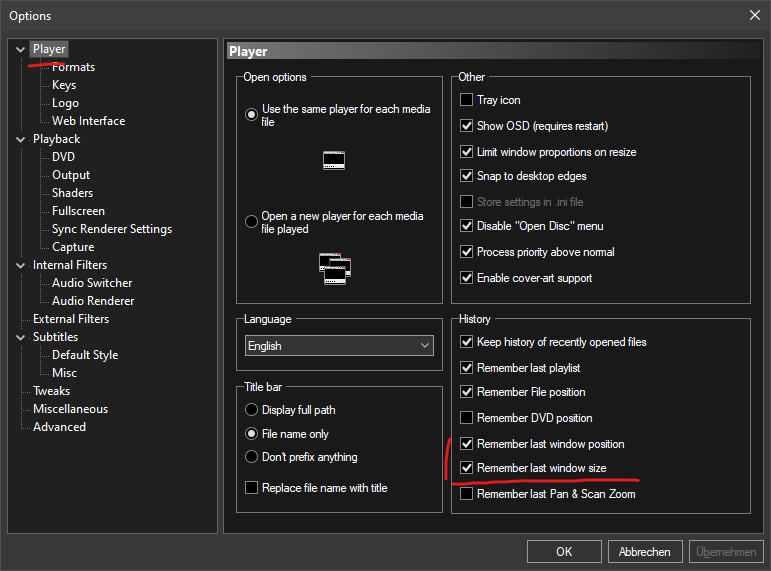The image size is (771, 571).
Task: Collapse the Playback tree node
Action: pos(21,139)
